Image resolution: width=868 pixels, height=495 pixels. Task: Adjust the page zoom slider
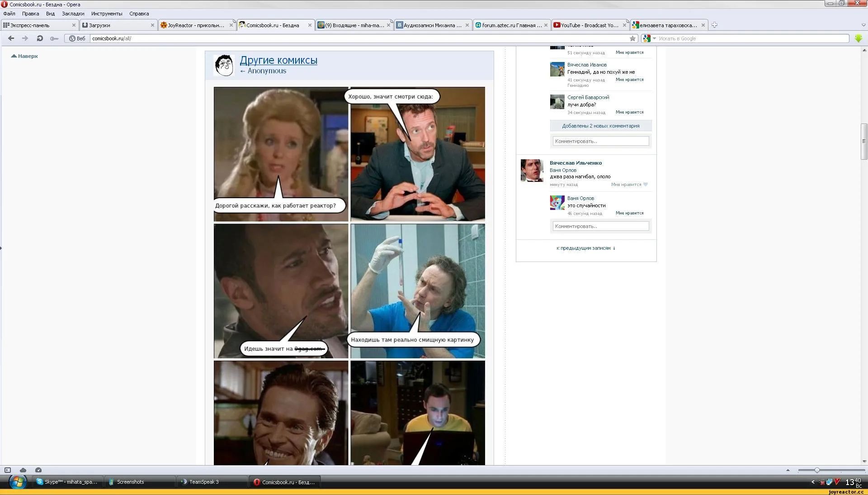pos(817,471)
